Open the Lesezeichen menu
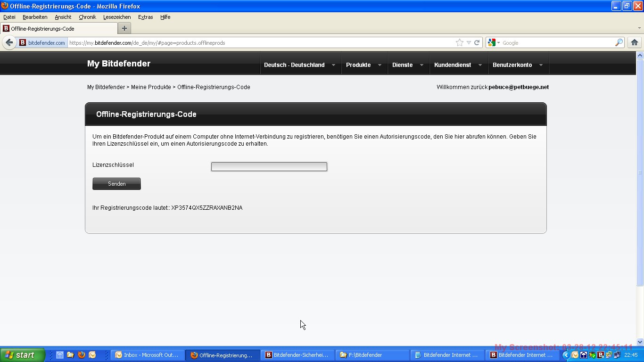Screen dimensions: 644x362 pyautogui.click(x=117, y=17)
